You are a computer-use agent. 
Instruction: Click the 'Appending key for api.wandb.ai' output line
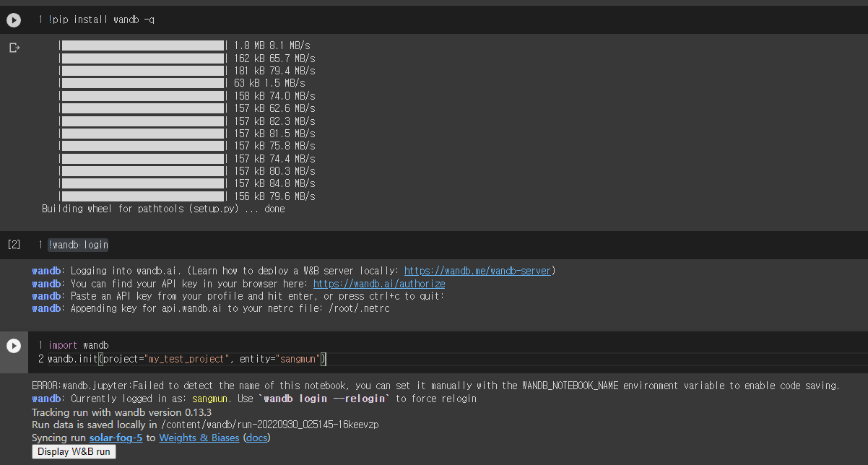pos(211,308)
